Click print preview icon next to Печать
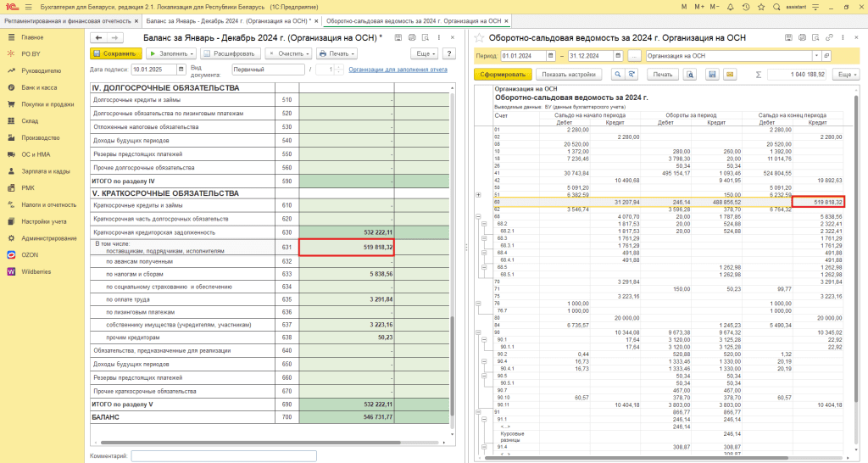The width and height of the screenshot is (868, 463). coord(690,75)
